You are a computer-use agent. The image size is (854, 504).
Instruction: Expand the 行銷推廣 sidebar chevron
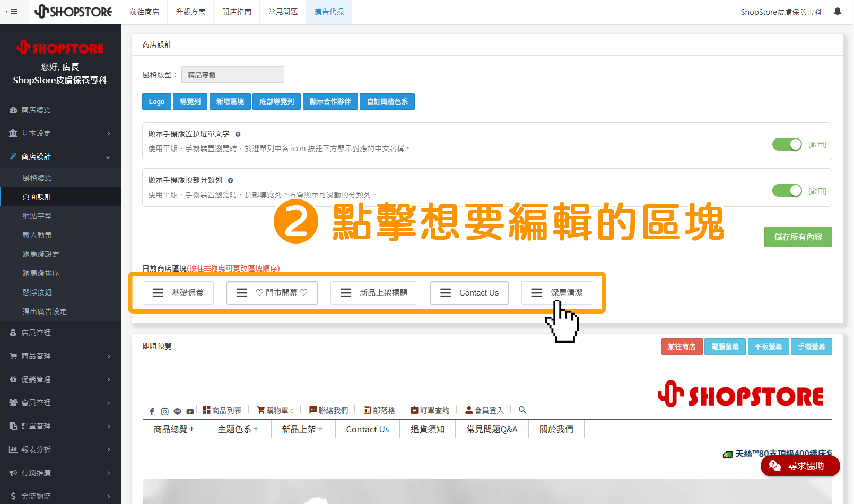point(108,473)
